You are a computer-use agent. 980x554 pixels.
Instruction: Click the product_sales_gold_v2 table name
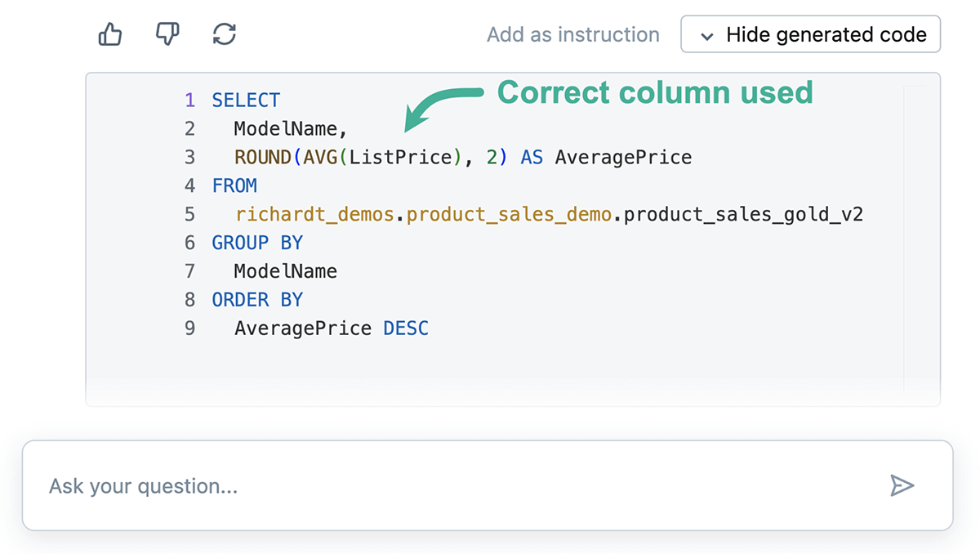click(743, 214)
